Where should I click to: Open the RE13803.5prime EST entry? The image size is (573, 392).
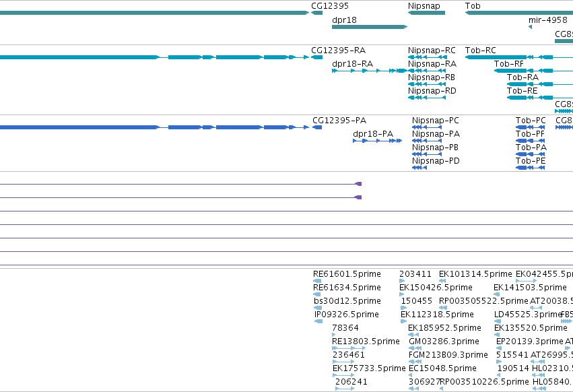[366, 341]
